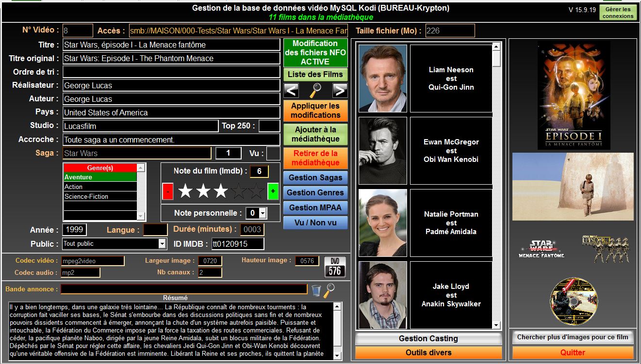Click the Saga field showing Star Wars
This screenshot has height=364, width=641.
[x=137, y=153]
